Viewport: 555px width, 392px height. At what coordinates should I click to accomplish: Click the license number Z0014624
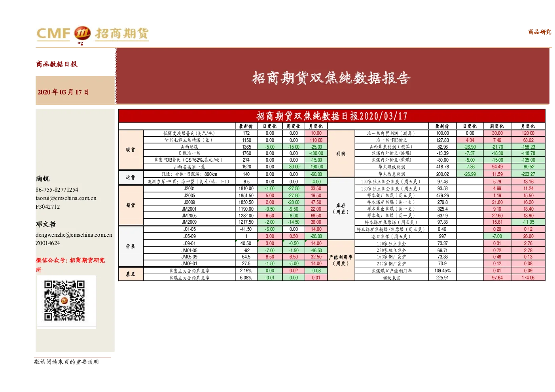[48, 243]
